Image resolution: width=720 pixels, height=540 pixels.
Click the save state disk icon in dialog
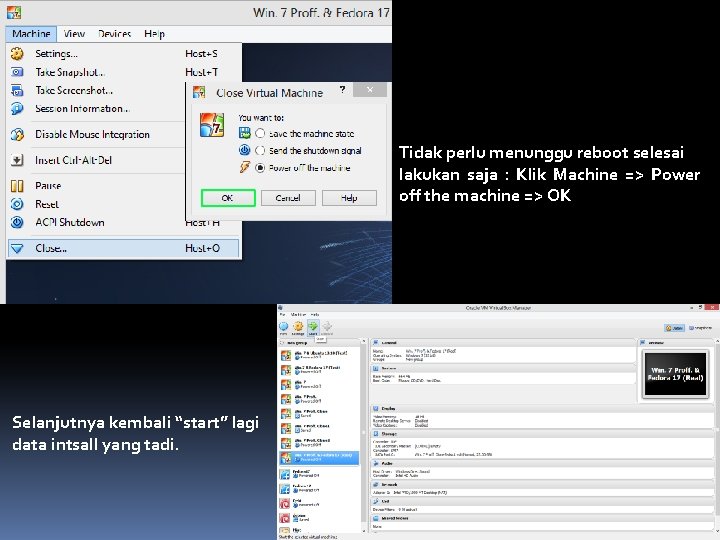pyautogui.click(x=245, y=133)
